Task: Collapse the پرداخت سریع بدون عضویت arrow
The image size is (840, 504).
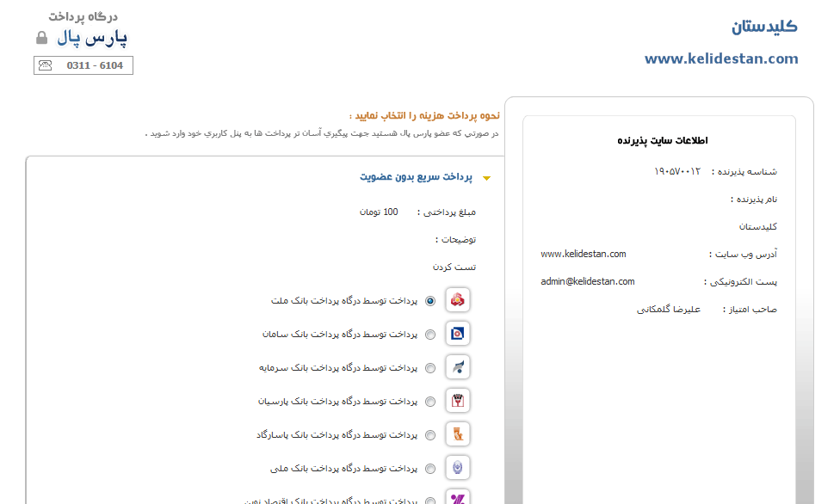Action: [x=486, y=178]
